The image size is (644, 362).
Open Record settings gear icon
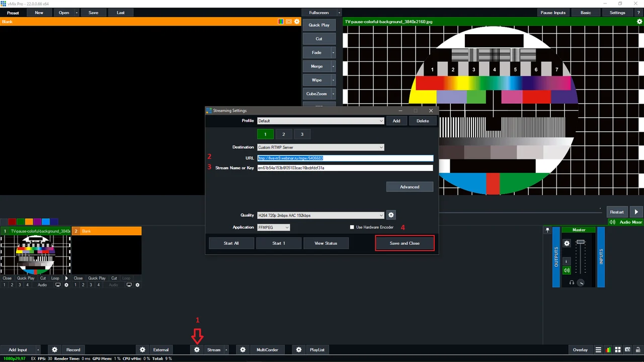pyautogui.click(x=55, y=350)
